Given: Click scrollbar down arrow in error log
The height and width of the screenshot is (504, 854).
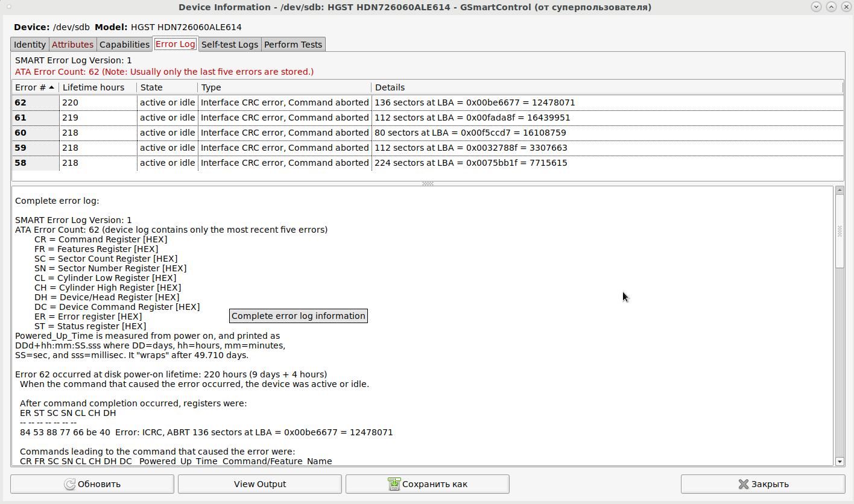Looking at the screenshot, I should pyautogui.click(x=840, y=461).
